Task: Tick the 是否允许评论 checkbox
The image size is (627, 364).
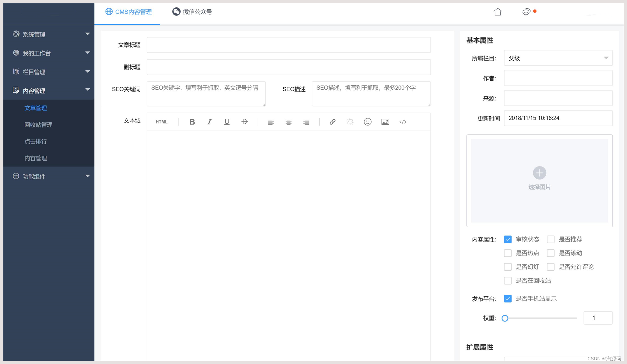Action: coord(551,267)
